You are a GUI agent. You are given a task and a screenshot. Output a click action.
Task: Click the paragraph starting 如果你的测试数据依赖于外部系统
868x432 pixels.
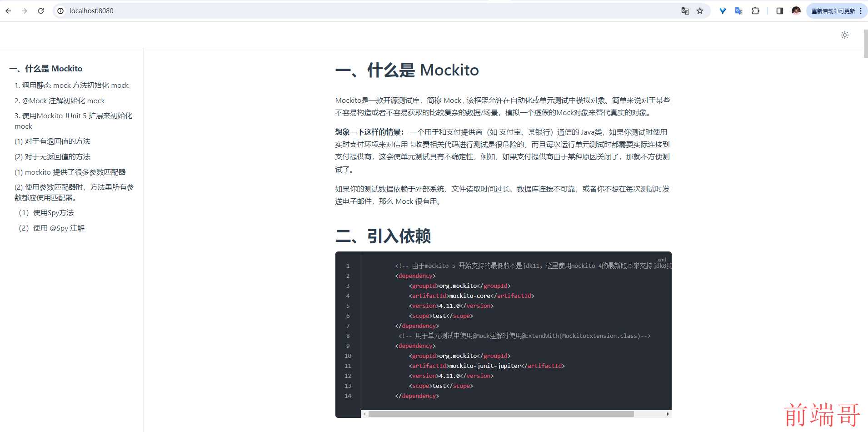(503, 195)
